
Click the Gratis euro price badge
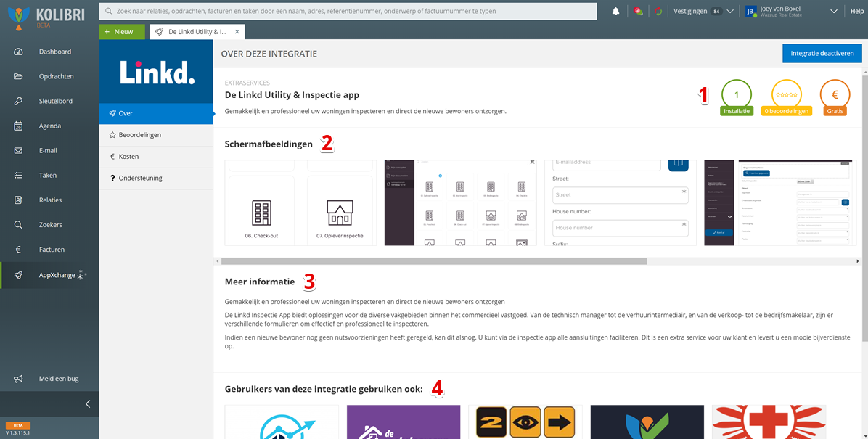(x=835, y=99)
